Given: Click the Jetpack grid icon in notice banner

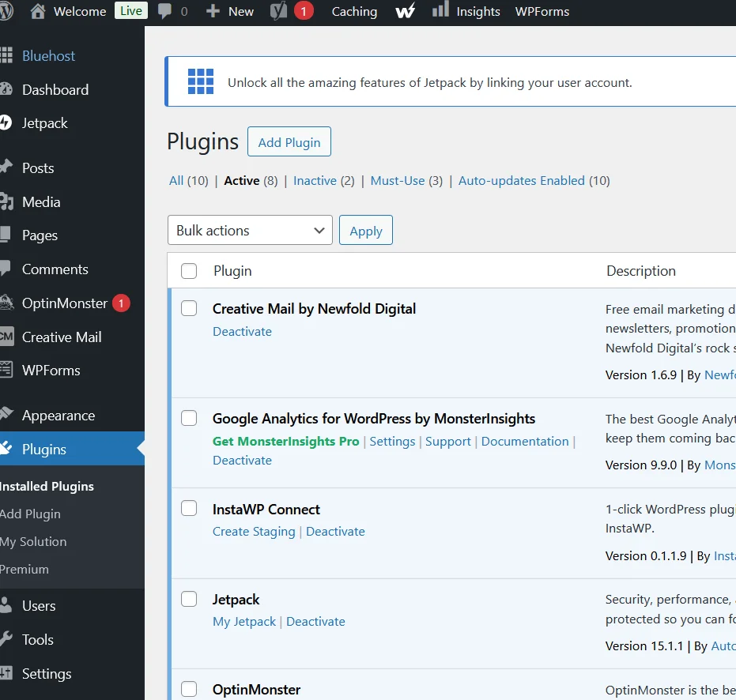Looking at the screenshot, I should 201,81.
